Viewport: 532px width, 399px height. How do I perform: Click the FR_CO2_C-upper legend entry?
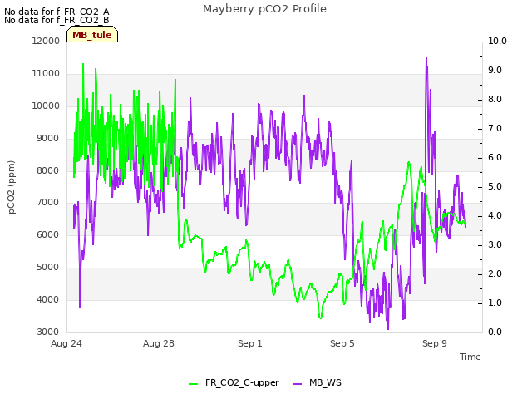(x=234, y=383)
